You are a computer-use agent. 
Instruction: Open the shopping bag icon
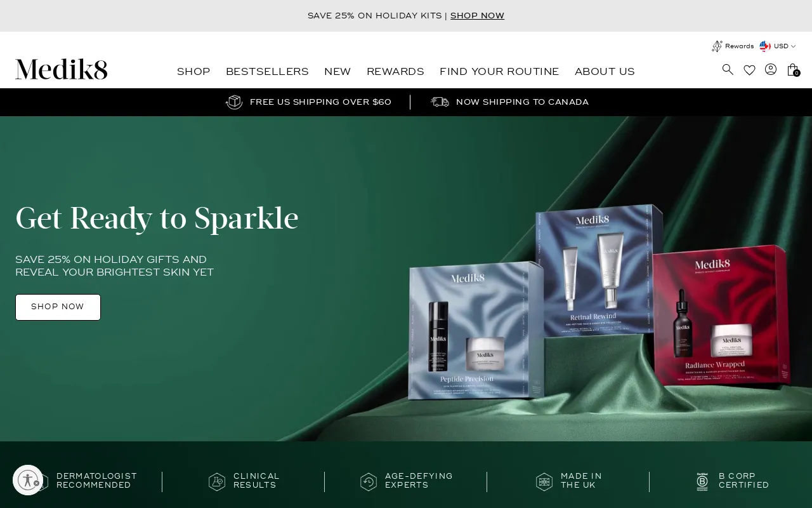793,70
